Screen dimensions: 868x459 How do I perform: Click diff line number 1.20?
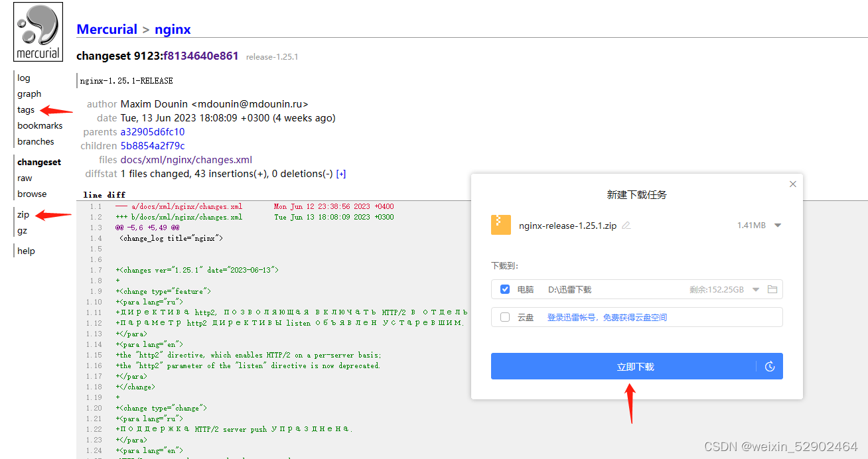(x=94, y=408)
